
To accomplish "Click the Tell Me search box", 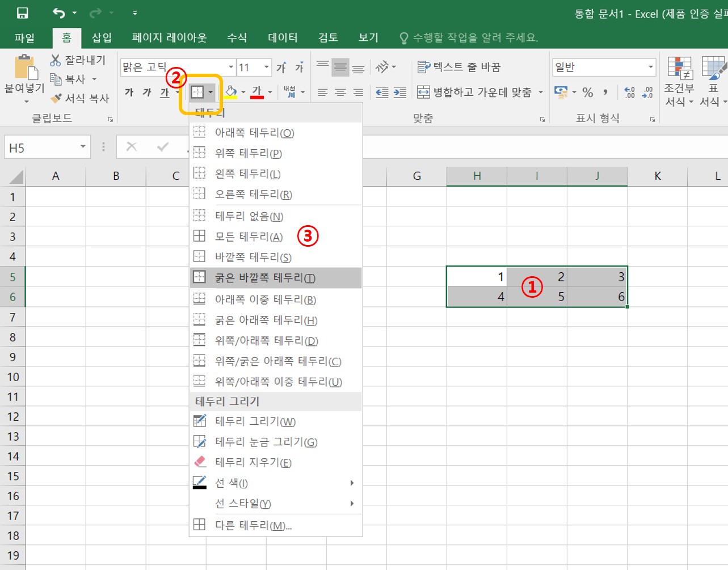I will pos(469,38).
